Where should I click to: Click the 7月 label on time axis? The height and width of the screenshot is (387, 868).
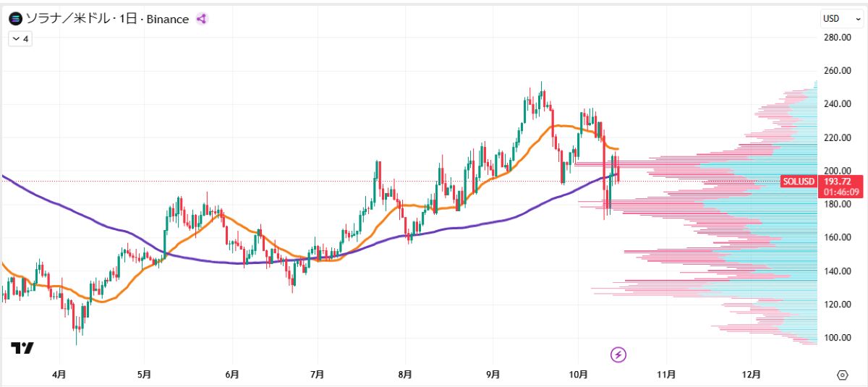(316, 375)
